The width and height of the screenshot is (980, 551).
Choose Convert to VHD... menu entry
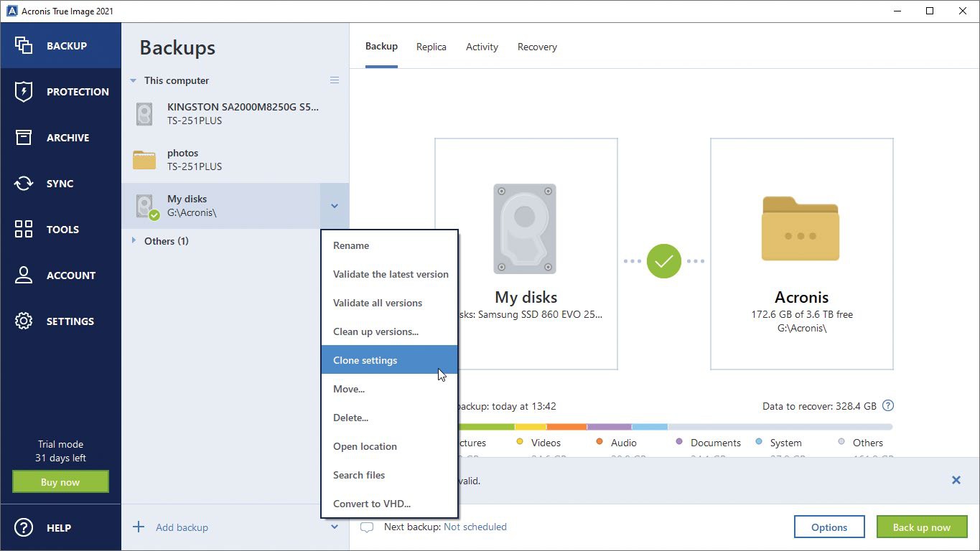389,504
